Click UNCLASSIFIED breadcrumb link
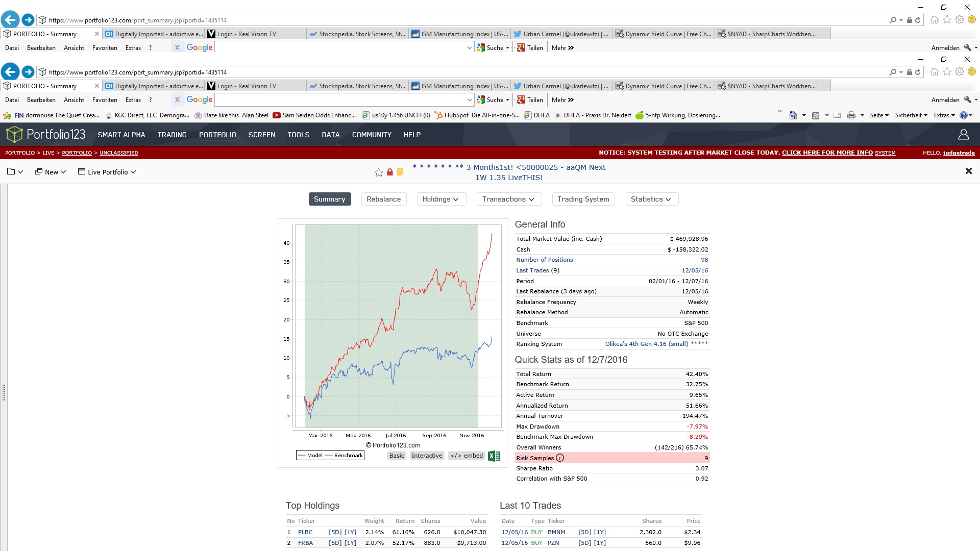Viewport: 980px width, 551px height. 119,153
